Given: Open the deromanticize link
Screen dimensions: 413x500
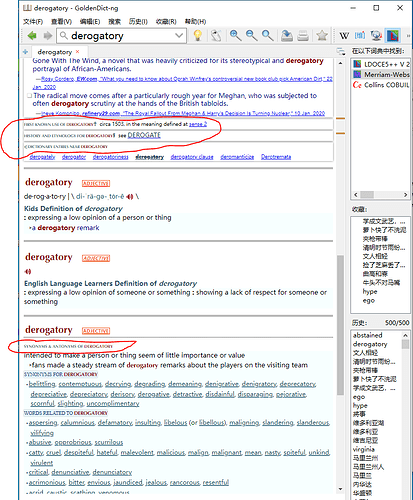Looking at the screenshot, I should coord(237,157).
